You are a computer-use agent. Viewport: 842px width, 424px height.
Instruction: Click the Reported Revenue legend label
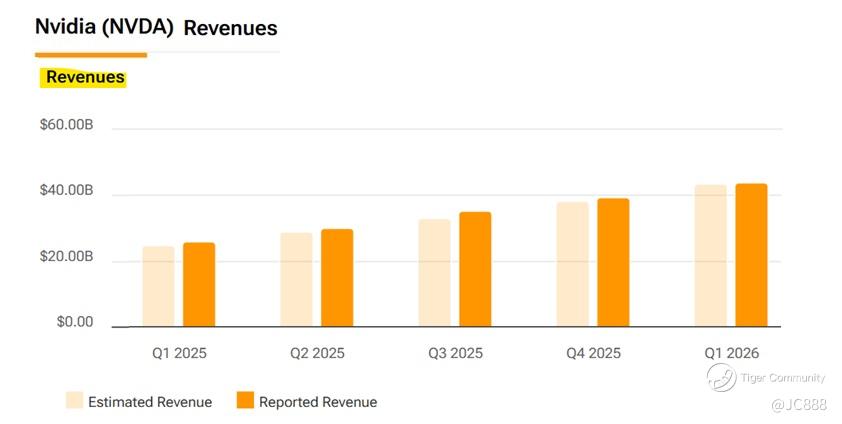click(x=318, y=402)
